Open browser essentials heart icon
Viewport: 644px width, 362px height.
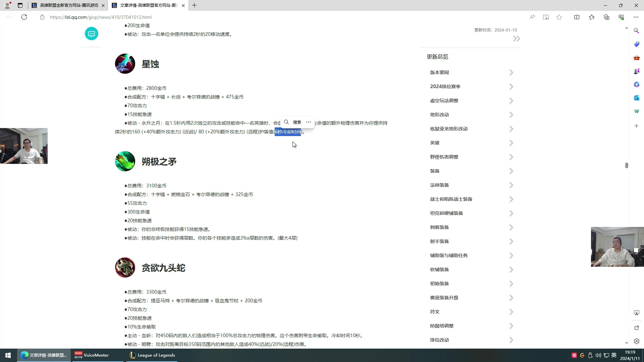(x=621, y=17)
